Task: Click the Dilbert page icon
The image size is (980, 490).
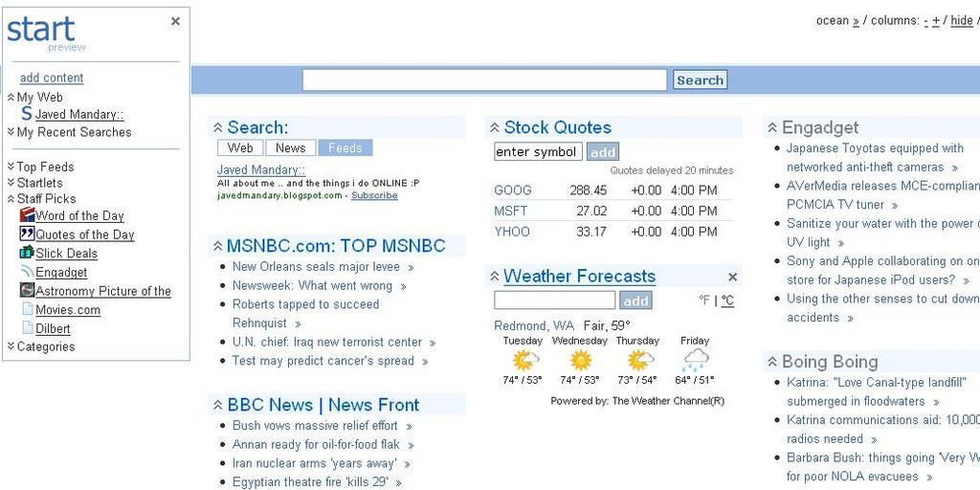Action: click(x=27, y=327)
